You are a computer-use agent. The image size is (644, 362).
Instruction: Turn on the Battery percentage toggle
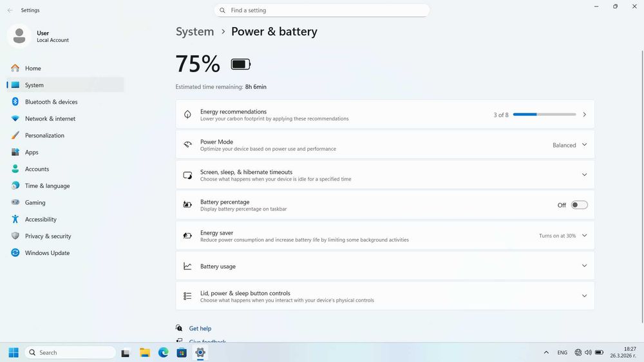coord(579,205)
